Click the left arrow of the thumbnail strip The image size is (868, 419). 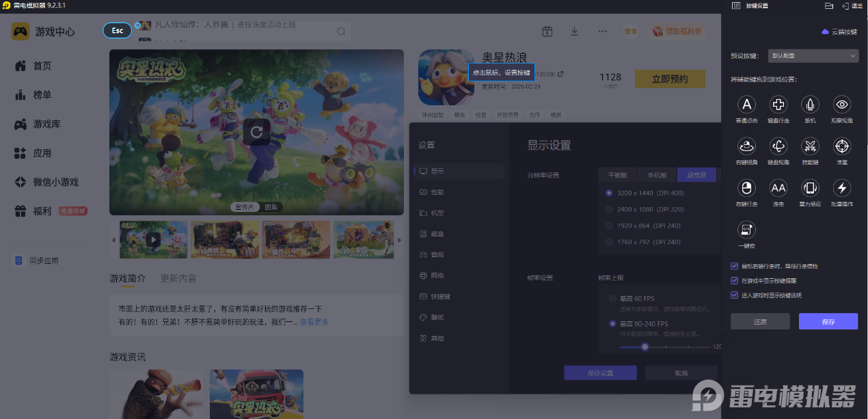point(113,240)
